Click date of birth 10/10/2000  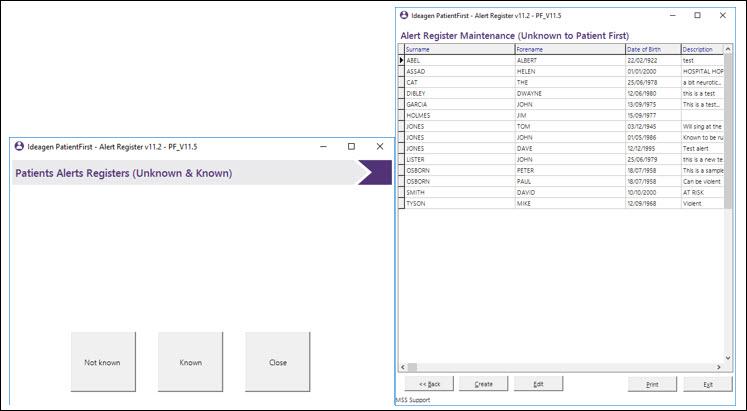(653, 192)
